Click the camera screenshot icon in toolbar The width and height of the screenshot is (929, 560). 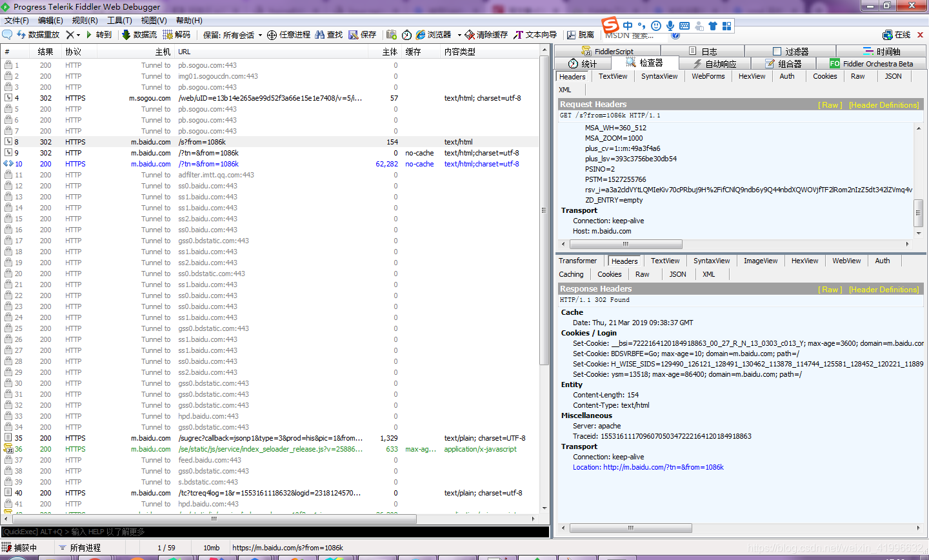(x=392, y=35)
